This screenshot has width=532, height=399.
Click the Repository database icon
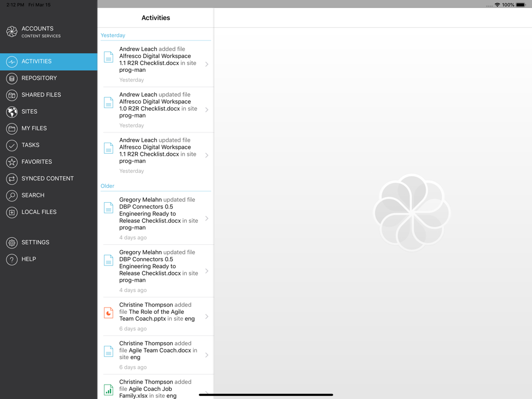(x=12, y=78)
